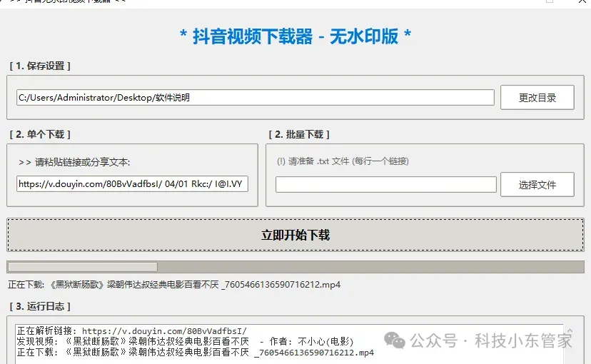Focus the save directory path field

click(x=255, y=98)
